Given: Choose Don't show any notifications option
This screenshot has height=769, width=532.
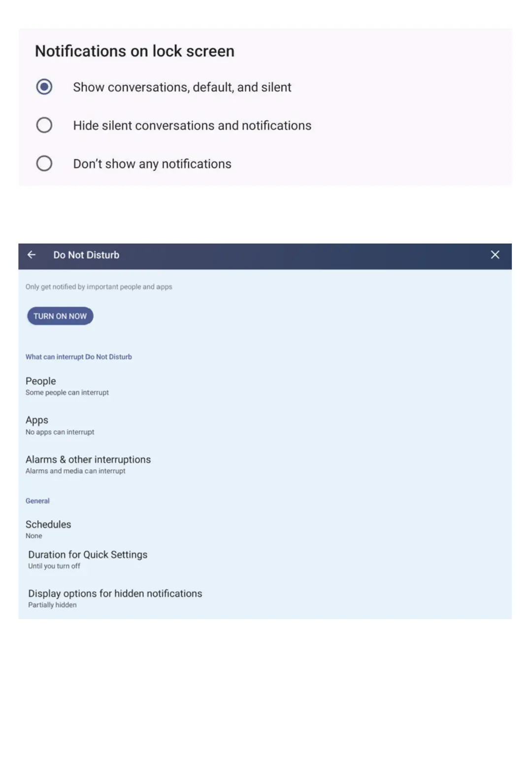Looking at the screenshot, I should tap(44, 164).
